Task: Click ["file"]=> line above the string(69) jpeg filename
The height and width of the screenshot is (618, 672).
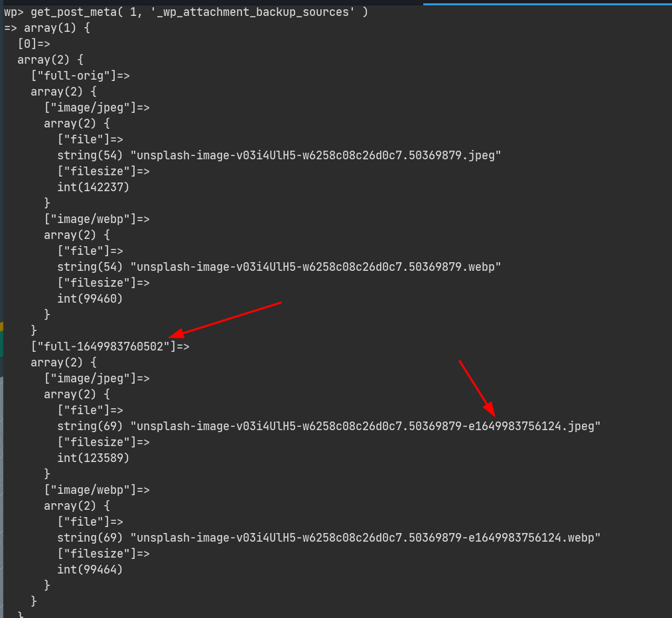Action: (x=90, y=410)
